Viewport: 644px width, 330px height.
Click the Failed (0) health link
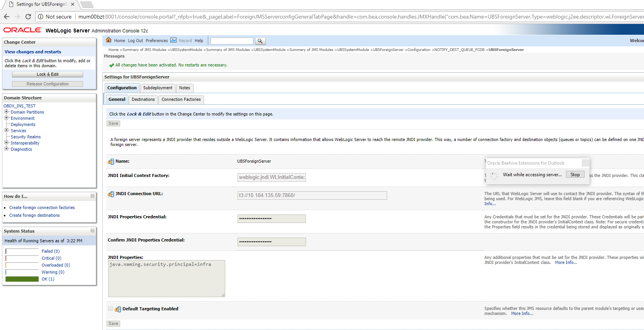pos(51,251)
